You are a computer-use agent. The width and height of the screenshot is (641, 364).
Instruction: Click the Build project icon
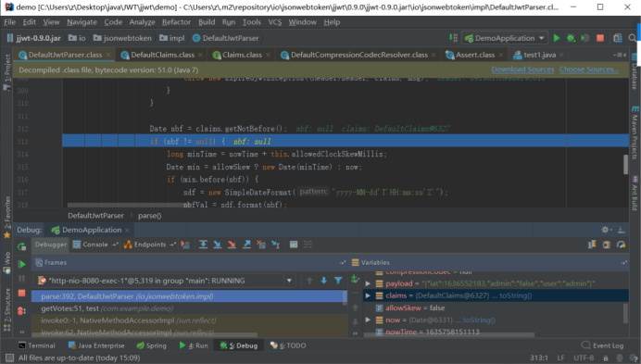[x=453, y=38]
